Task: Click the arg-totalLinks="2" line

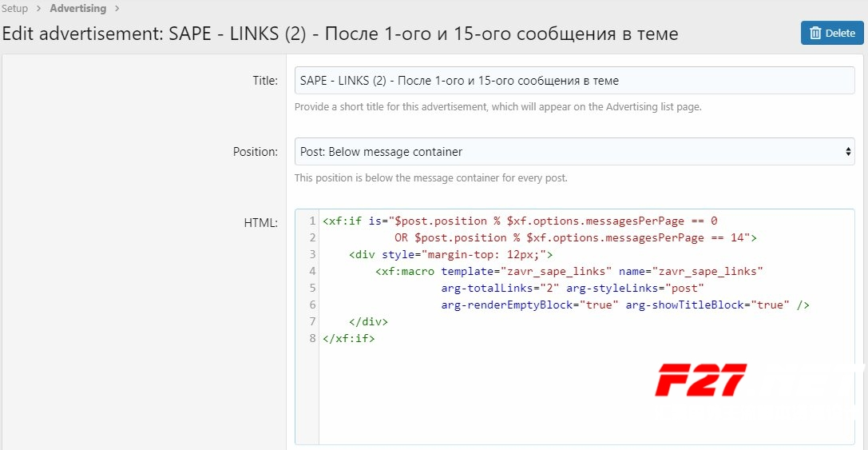Action: 573,289
